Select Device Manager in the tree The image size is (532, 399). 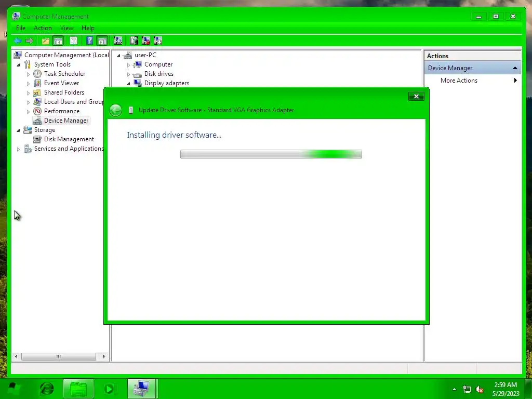pos(66,121)
